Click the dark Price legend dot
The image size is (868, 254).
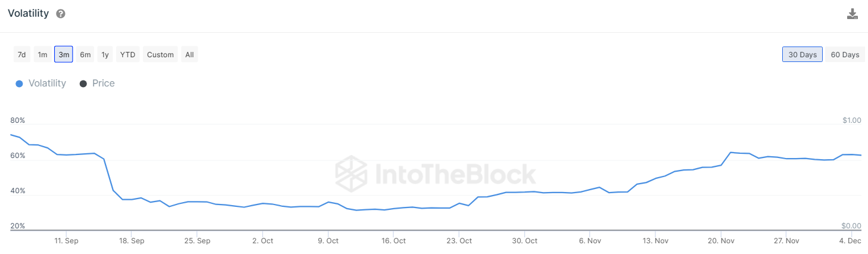(x=83, y=84)
